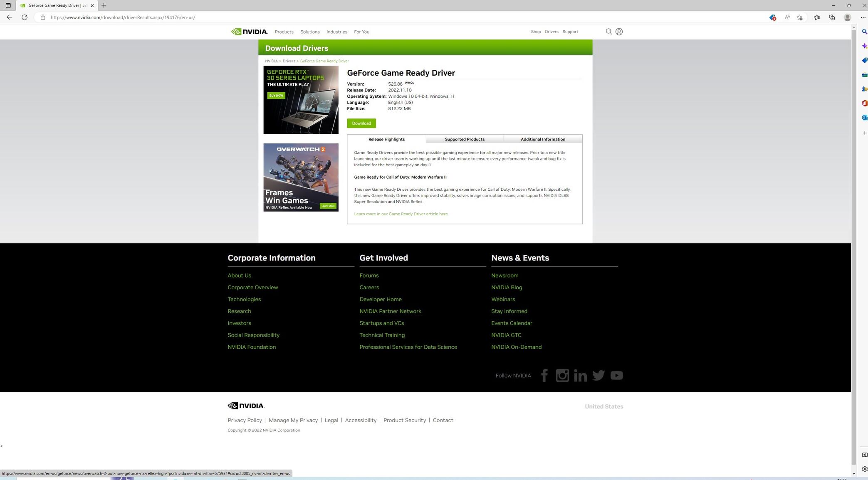
Task: Close the GeForce Game Ready Driver tab
Action: pyautogui.click(x=92, y=5)
